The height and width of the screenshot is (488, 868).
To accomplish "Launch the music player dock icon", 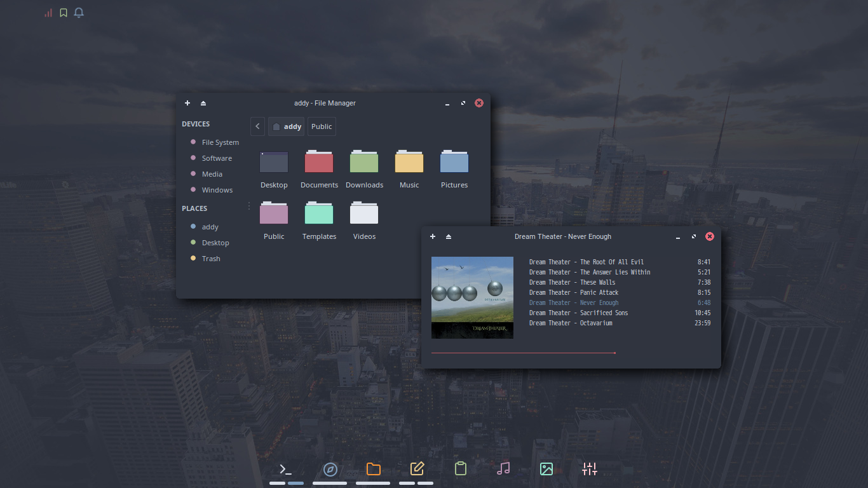I will coord(503,468).
